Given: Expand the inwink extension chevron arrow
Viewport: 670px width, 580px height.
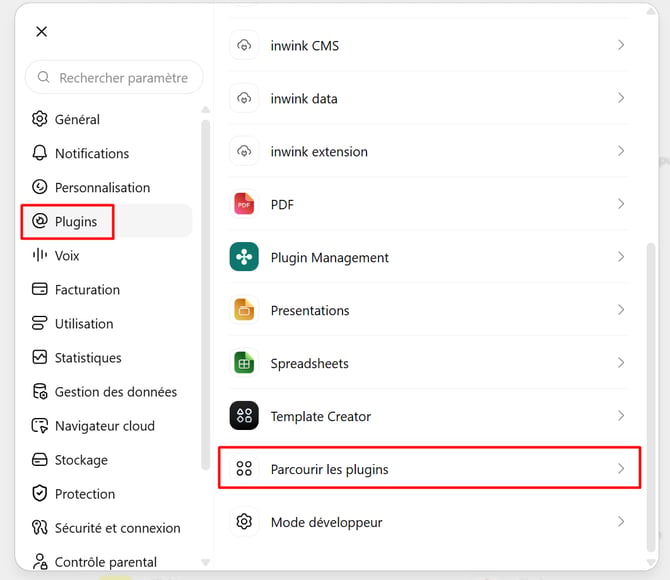Looking at the screenshot, I should tap(621, 151).
